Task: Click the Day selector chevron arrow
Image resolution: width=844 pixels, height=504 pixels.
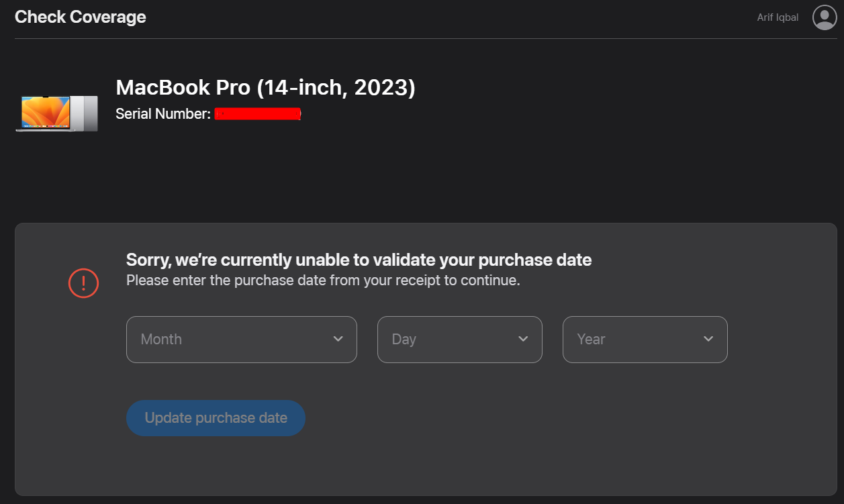Action: (x=524, y=340)
